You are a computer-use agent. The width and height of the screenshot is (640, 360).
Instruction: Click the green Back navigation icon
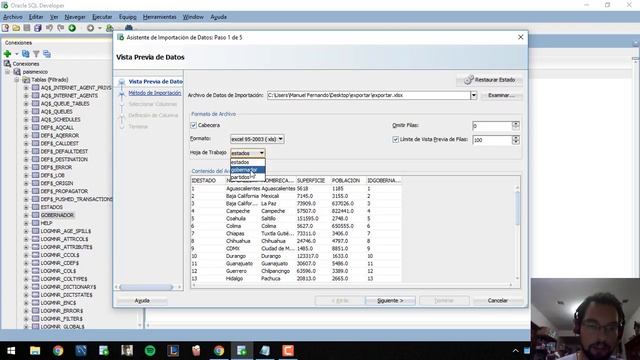tap(72, 28)
